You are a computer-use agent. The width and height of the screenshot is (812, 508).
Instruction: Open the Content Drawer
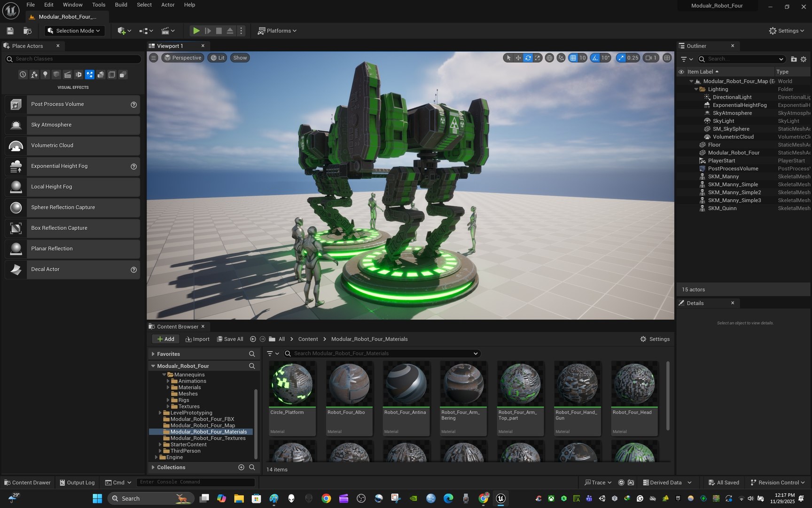27,483
